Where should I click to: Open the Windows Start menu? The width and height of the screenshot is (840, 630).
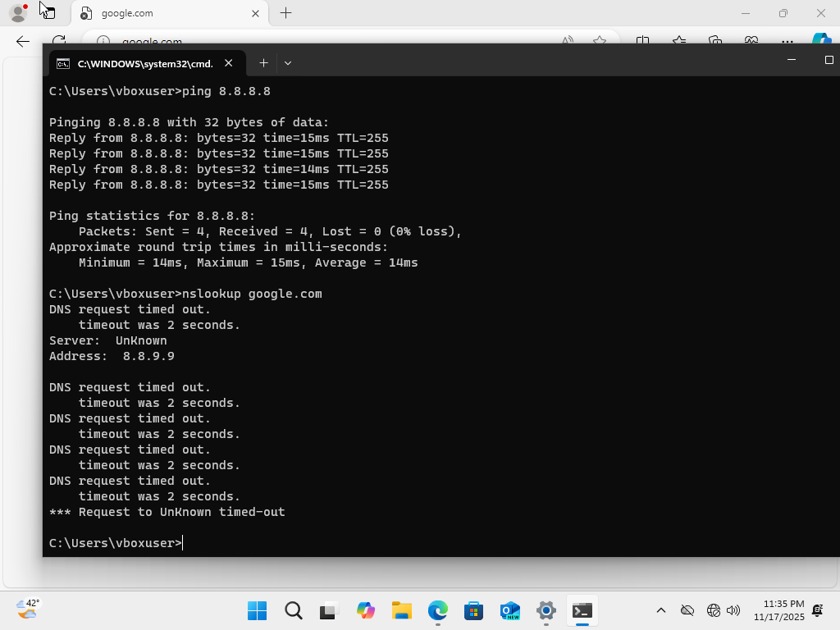coord(257,610)
